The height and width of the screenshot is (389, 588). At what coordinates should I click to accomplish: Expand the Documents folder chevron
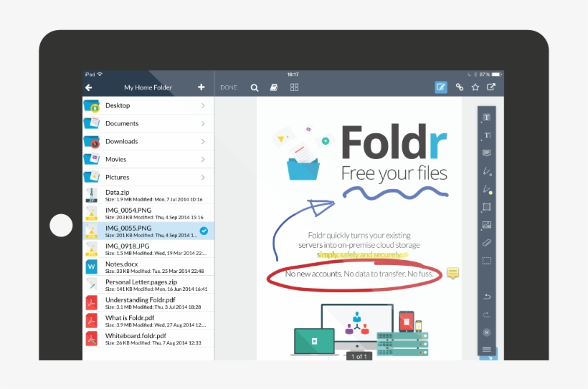coord(203,123)
